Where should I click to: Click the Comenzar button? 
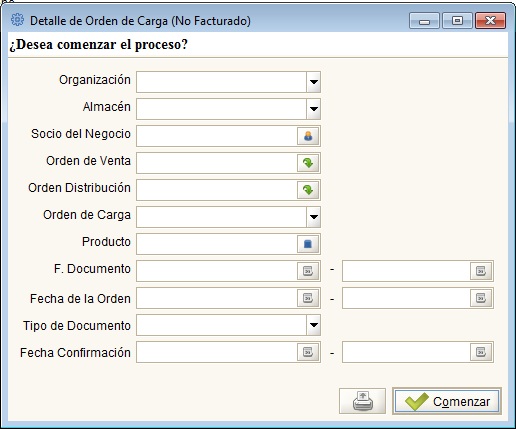[x=447, y=401]
